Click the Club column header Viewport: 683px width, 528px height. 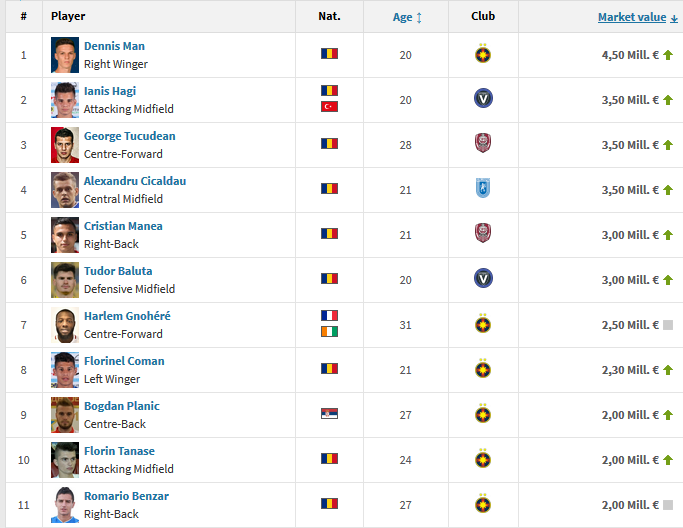pos(483,16)
